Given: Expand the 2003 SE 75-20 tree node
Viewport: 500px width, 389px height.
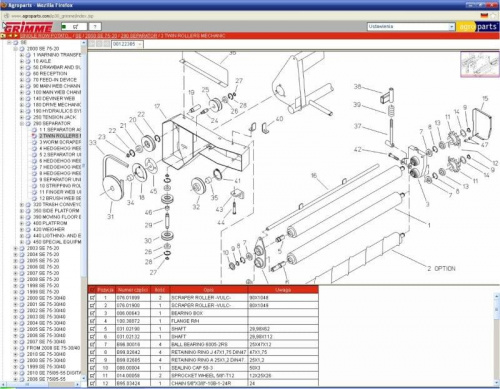Looking at the screenshot, I should point(15,248).
